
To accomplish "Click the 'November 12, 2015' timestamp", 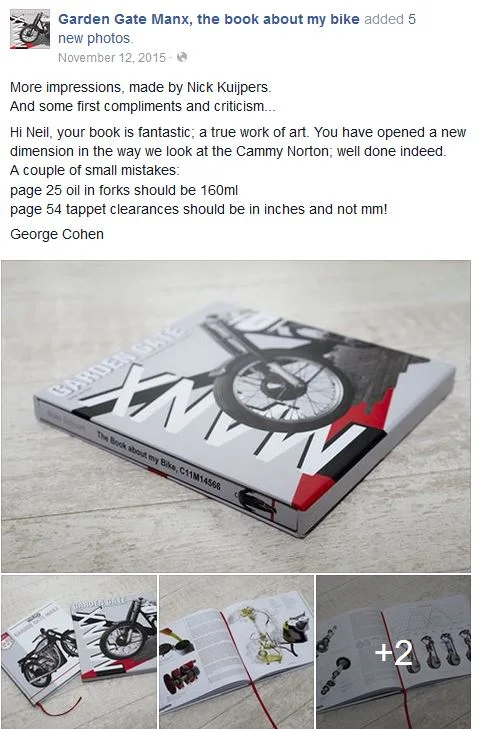I will click(112, 58).
